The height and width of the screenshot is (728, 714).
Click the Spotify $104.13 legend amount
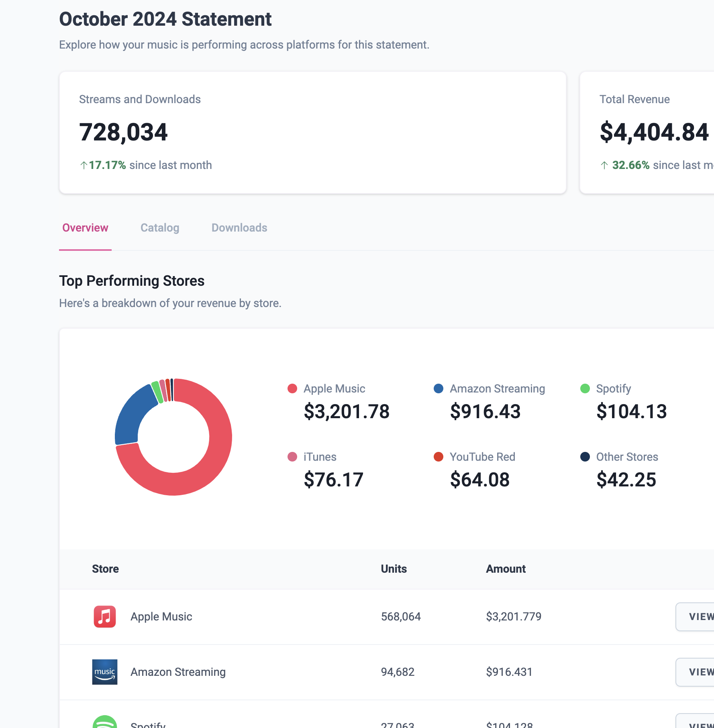tap(632, 411)
